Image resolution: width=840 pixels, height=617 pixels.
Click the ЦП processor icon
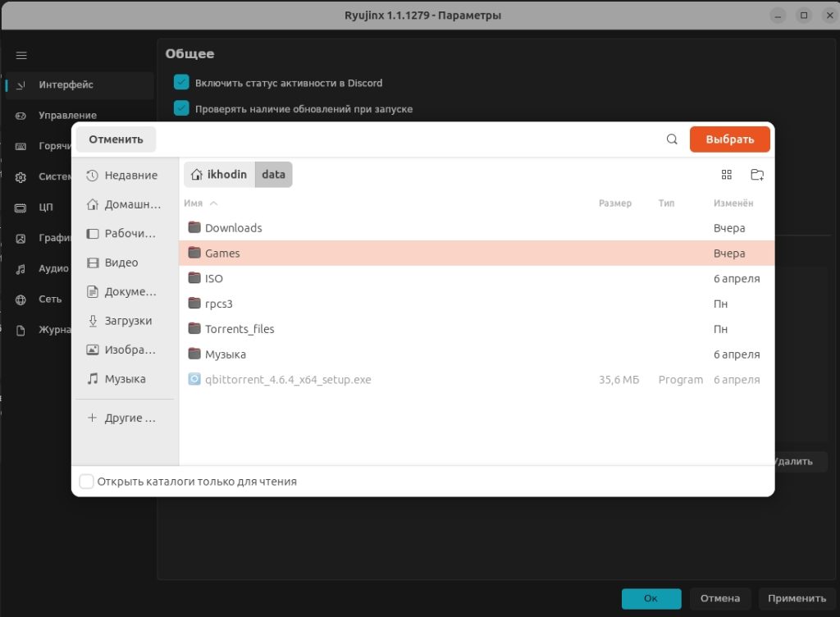[x=21, y=208]
